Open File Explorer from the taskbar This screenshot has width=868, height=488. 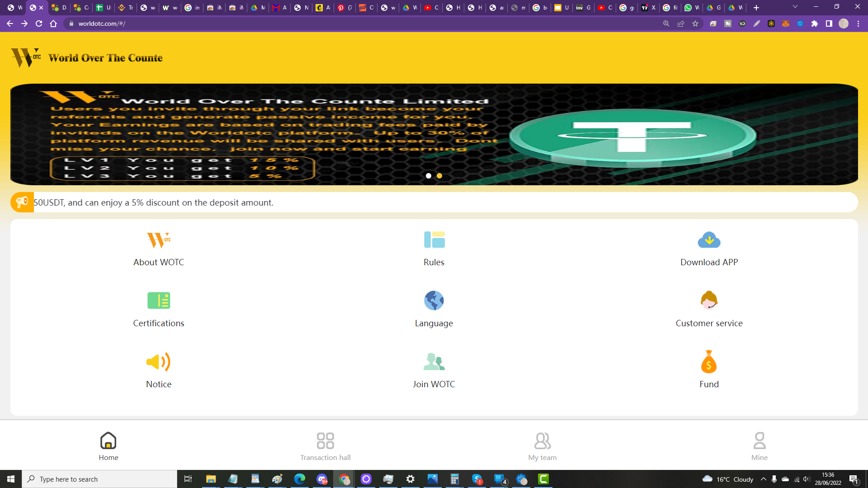pos(211,479)
